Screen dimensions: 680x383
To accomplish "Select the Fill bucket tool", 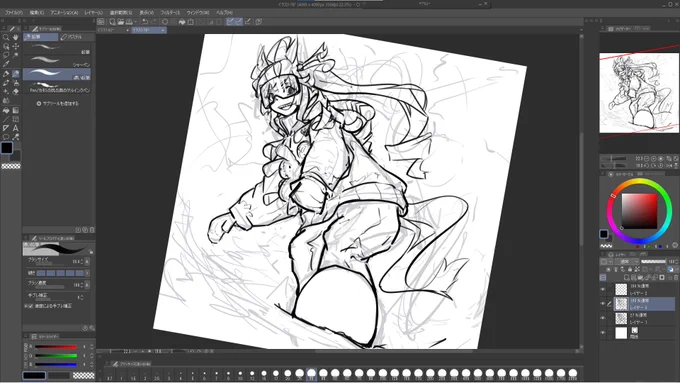I will tap(6, 110).
